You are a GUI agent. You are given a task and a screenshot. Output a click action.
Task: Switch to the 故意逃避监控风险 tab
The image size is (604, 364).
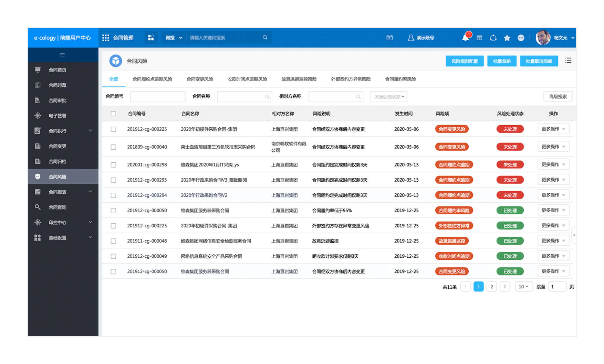pyautogui.click(x=299, y=79)
